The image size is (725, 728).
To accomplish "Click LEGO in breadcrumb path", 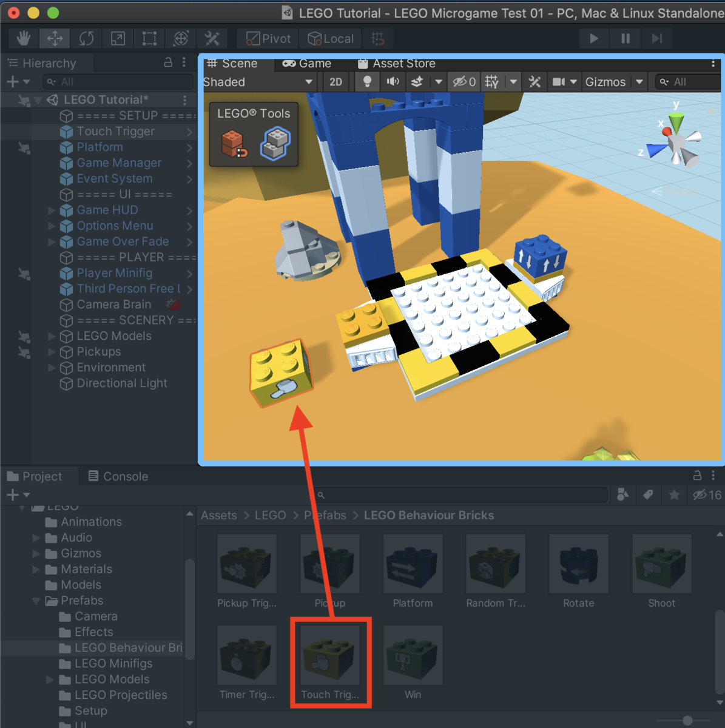I will [270, 515].
